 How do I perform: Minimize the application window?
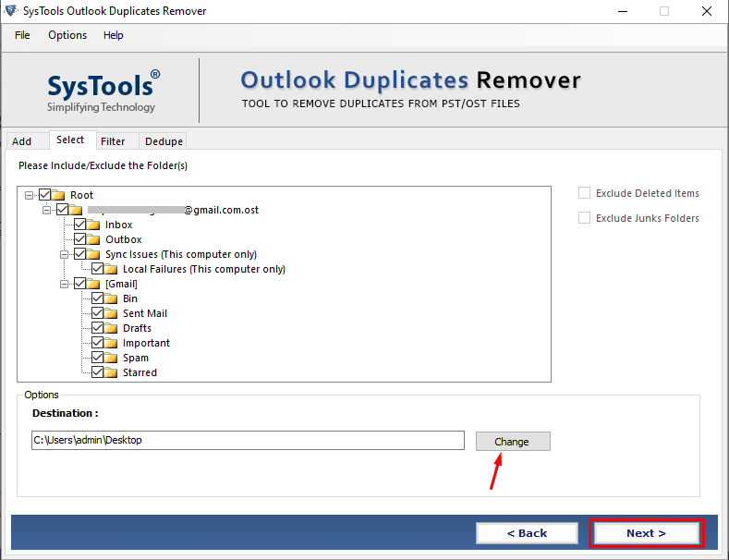point(623,11)
